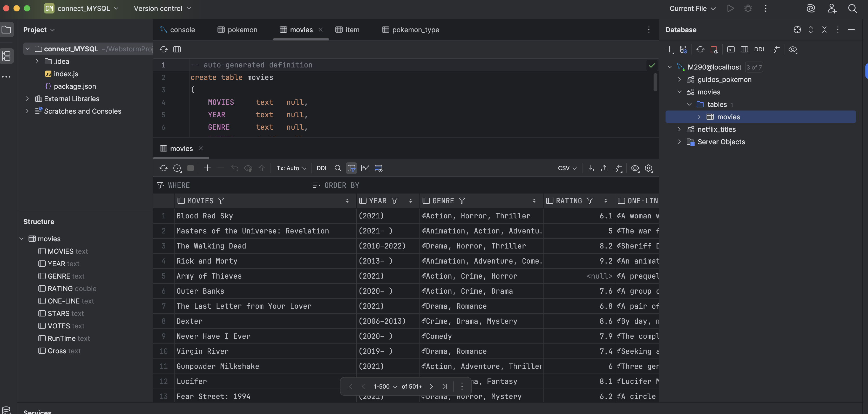Toggle filter on the YEAR column header
This screenshot has width=868, height=414.
tap(394, 201)
